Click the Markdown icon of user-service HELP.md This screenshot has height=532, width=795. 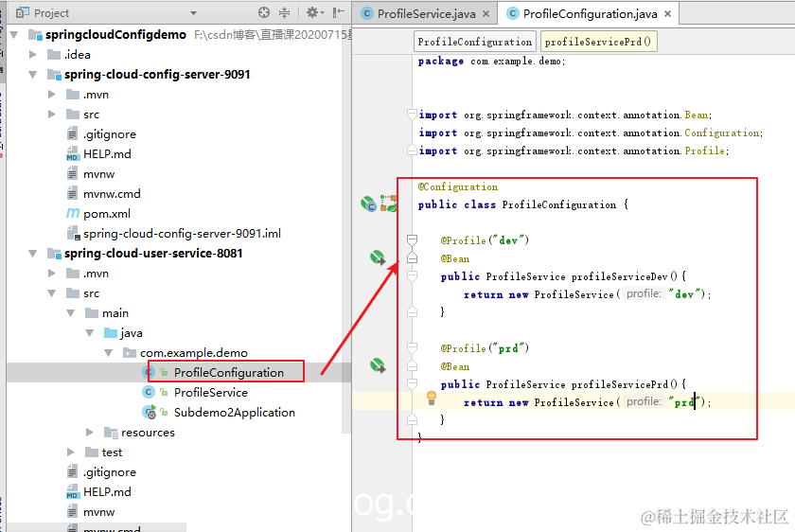[x=73, y=492]
